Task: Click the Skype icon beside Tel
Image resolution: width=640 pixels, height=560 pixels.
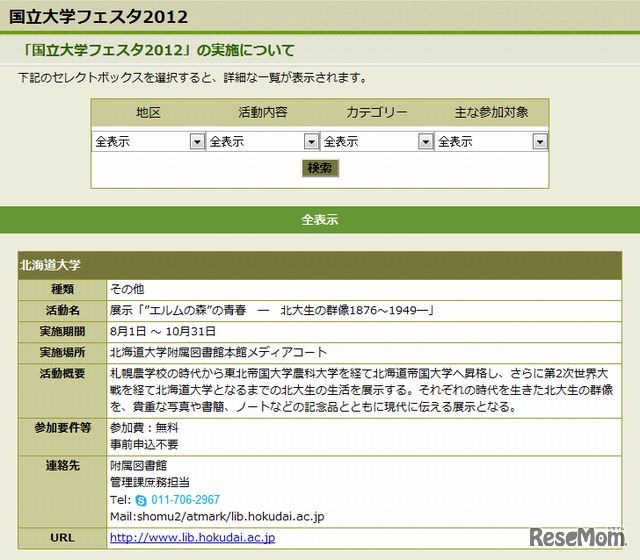Action: click(x=141, y=500)
